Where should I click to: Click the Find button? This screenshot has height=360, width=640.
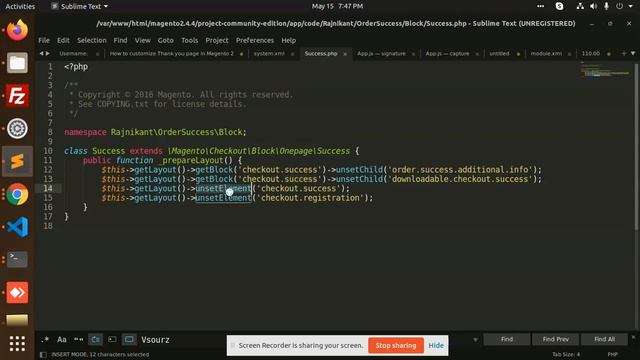[507, 339]
